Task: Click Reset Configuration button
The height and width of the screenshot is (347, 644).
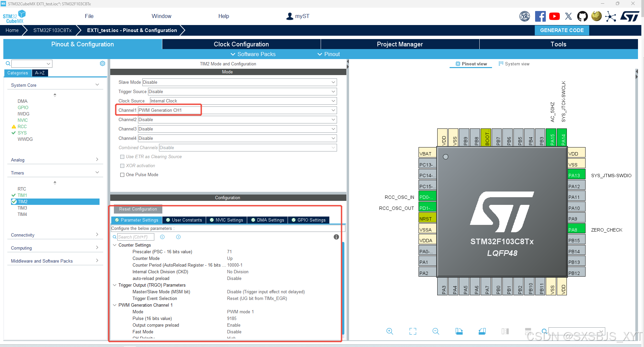Action: tap(138, 209)
